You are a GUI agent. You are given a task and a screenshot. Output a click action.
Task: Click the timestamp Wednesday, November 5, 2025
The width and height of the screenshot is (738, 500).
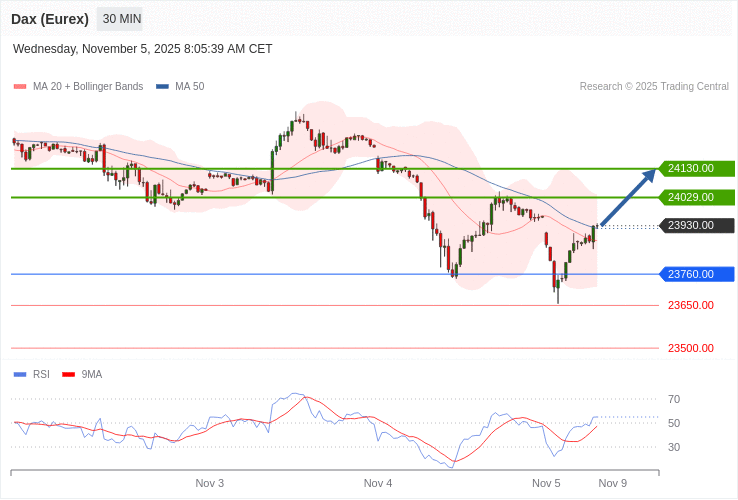[x=142, y=49]
